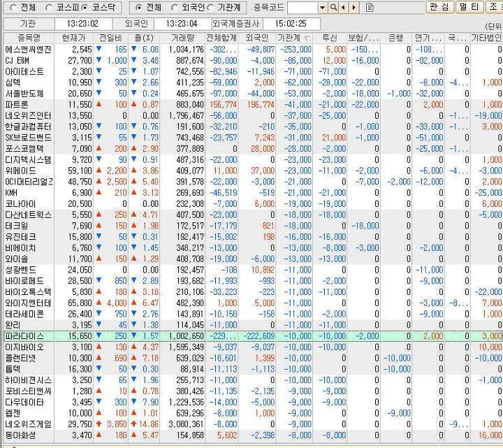Select the 심텍 stock row
This screenshot has height=448, width=503.
(x=253, y=82)
